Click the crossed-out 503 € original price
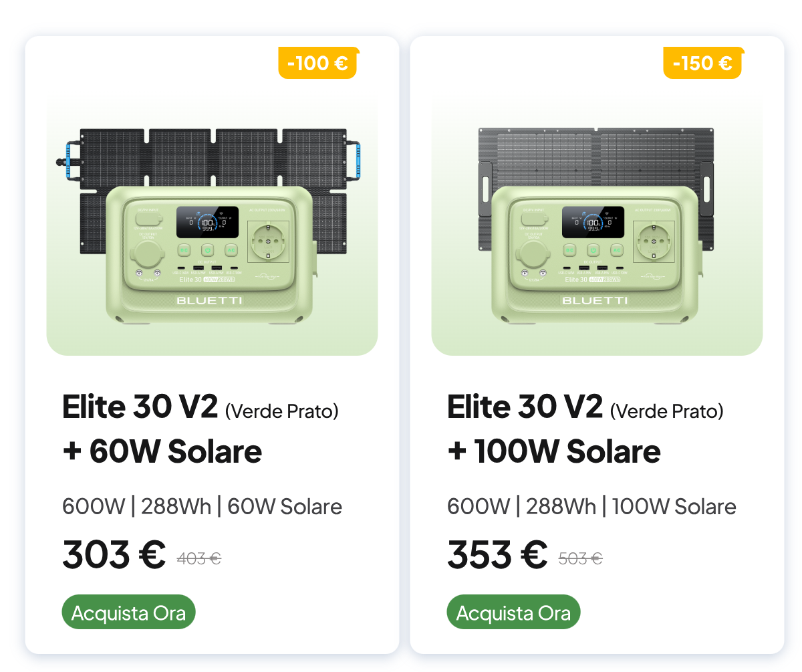 (581, 558)
